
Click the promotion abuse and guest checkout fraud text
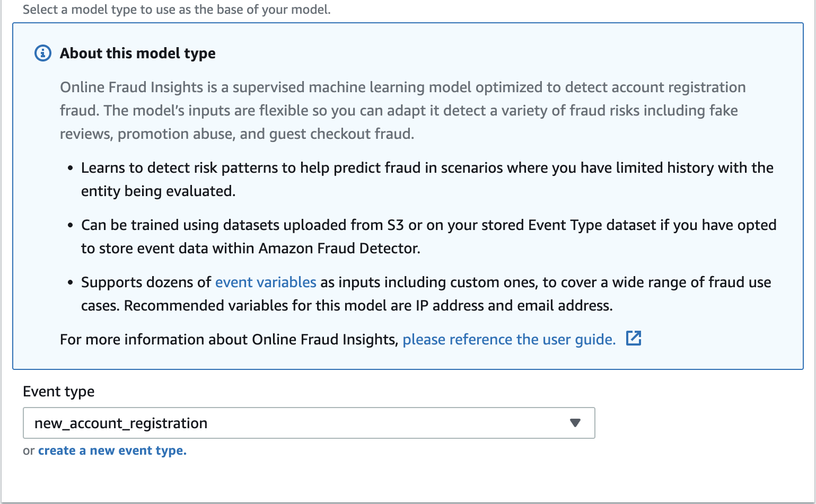click(x=265, y=134)
